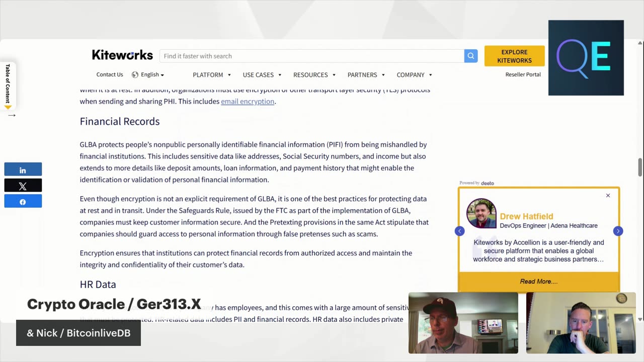Click the Kiteworks logo
644x362 pixels.
[122, 55]
